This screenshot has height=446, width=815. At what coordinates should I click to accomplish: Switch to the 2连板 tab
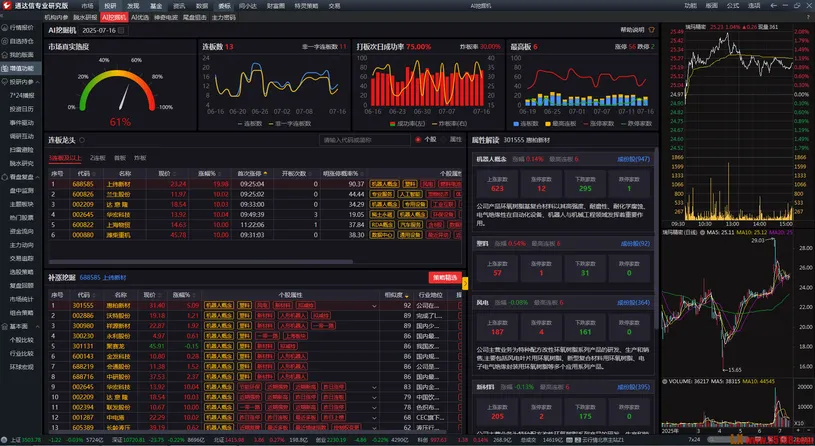97,158
